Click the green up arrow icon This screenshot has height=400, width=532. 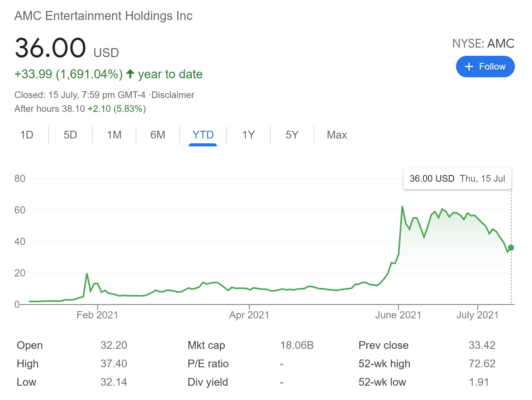tap(130, 74)
